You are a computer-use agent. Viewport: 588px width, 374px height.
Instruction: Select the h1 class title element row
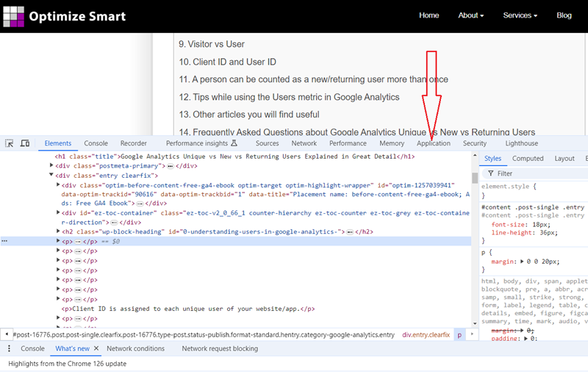click(x=234, y=157)
